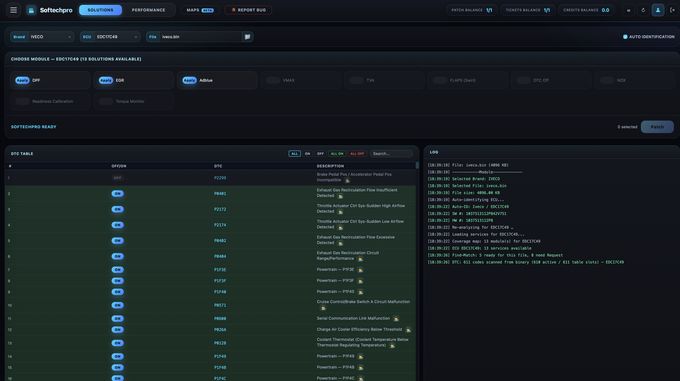Select the OFF filter in DTC table

pyautogui.click(x=320, y=154)
